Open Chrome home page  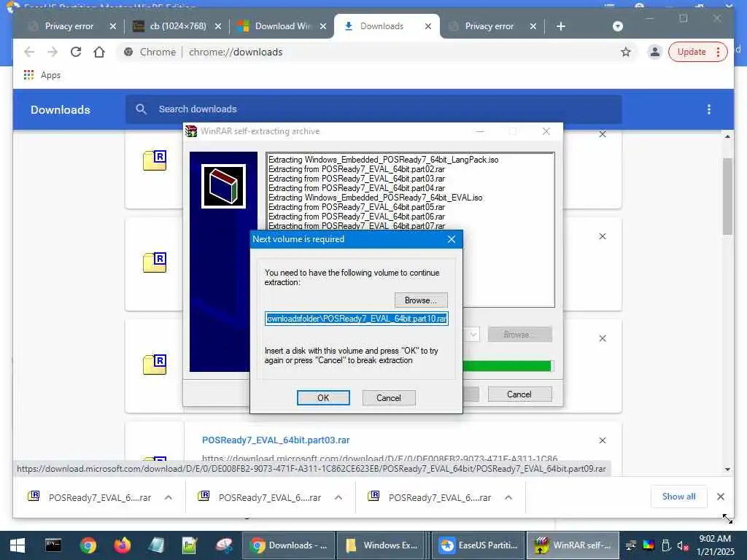tap(99, 52)
